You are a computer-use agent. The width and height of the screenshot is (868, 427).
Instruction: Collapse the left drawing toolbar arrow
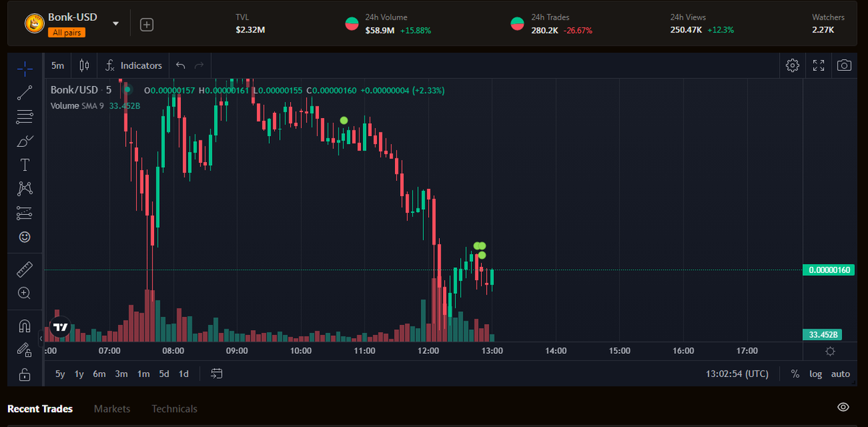point(41,338)
